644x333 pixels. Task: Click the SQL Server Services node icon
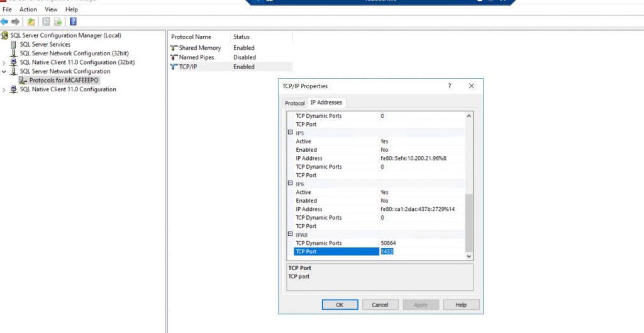coord(14,45)
